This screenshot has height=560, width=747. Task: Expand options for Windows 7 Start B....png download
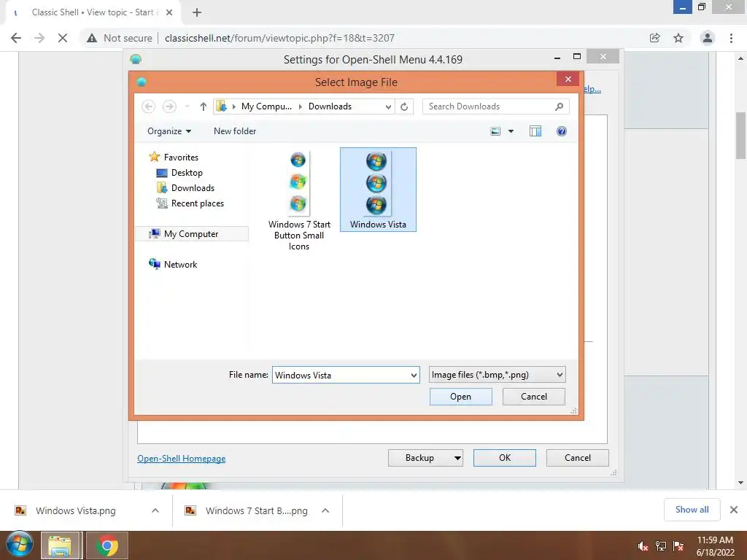325,510
